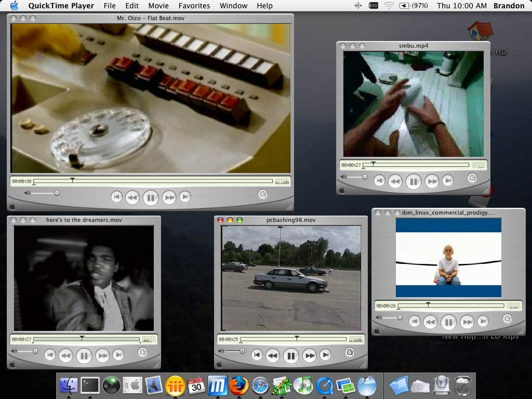Image resolution: width=532 pixels, height=399 pixels.
Task: Pause the pcbashing98.mov video
Action: [291, 356]
